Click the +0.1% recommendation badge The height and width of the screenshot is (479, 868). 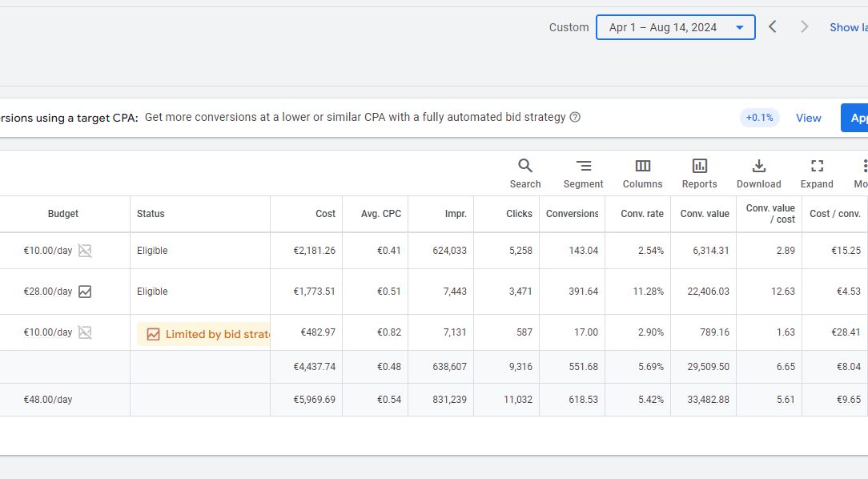759,118
